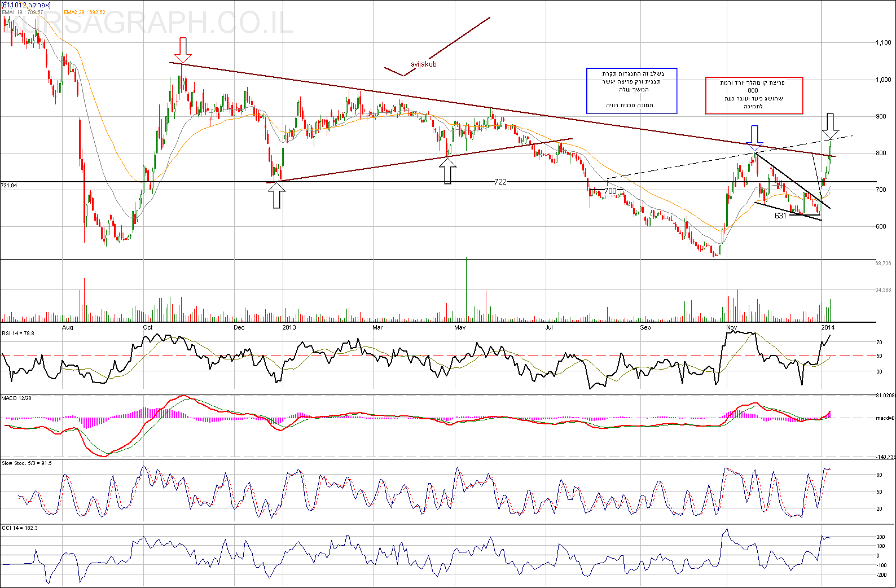Click the "-200" level on the CCI axis
Screen dimensions: 896x588
pos(881,575)
